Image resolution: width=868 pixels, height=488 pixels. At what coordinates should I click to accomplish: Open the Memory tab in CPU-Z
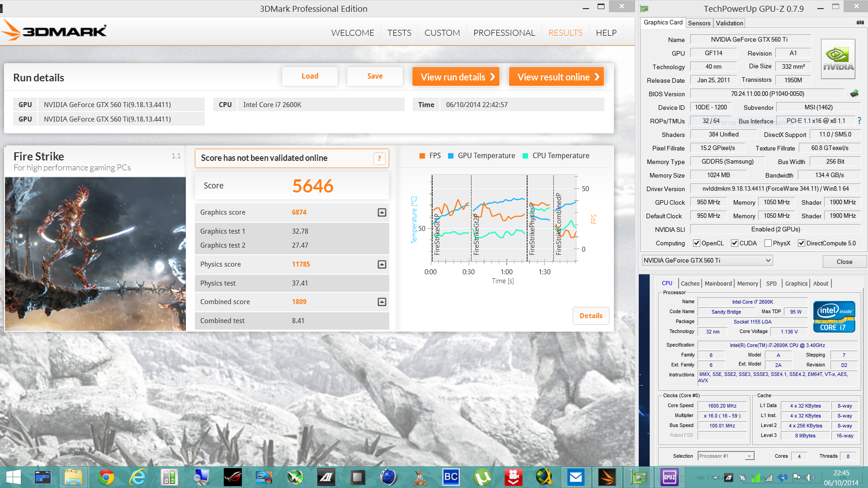click(747, 283)
